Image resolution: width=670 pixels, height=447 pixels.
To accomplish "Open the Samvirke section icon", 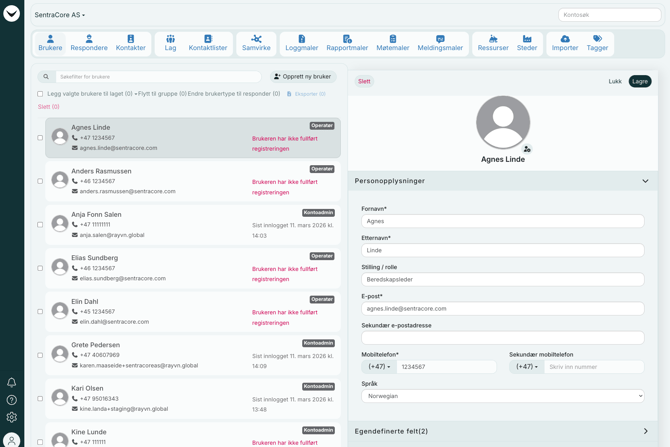I will point(256,39).
